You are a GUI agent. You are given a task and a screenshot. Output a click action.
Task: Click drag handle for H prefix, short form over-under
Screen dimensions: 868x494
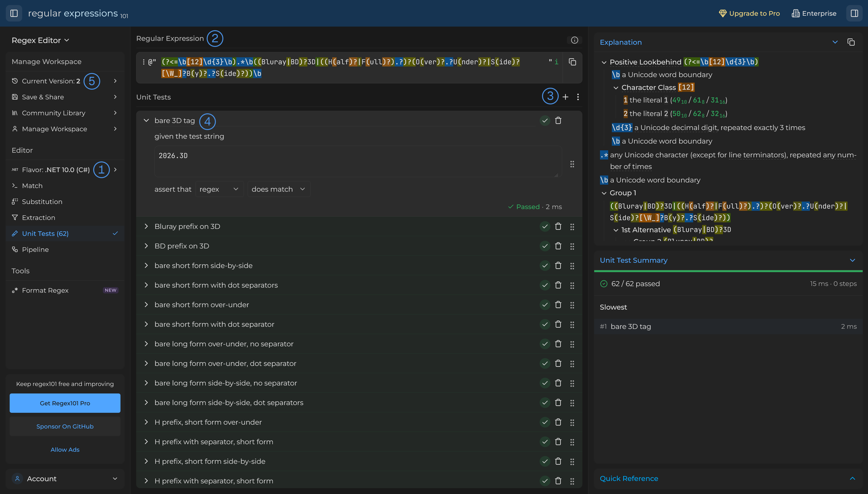coord(572,422)
